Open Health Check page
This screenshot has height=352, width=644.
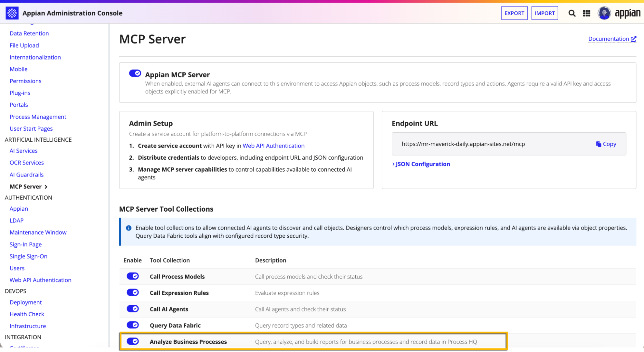coord(27,314)
